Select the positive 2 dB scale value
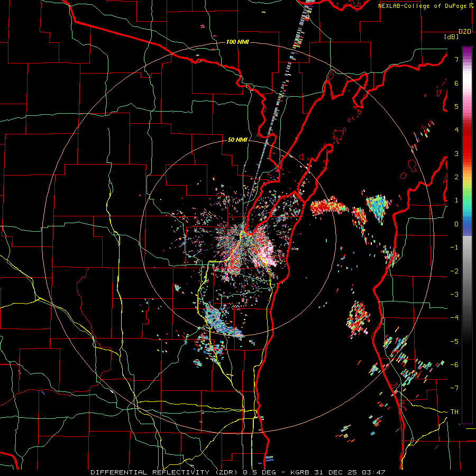This screenshot has height=476, width=476. [456, 177]
